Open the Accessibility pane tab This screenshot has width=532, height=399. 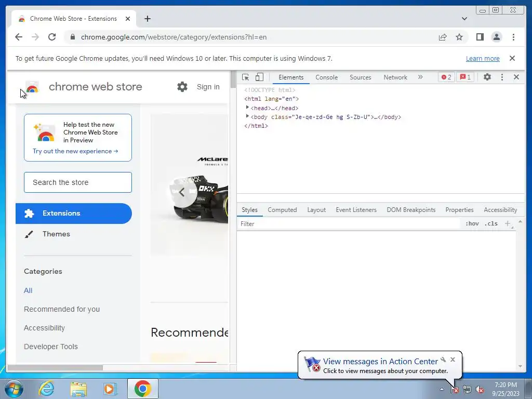[x=500, y=210]
